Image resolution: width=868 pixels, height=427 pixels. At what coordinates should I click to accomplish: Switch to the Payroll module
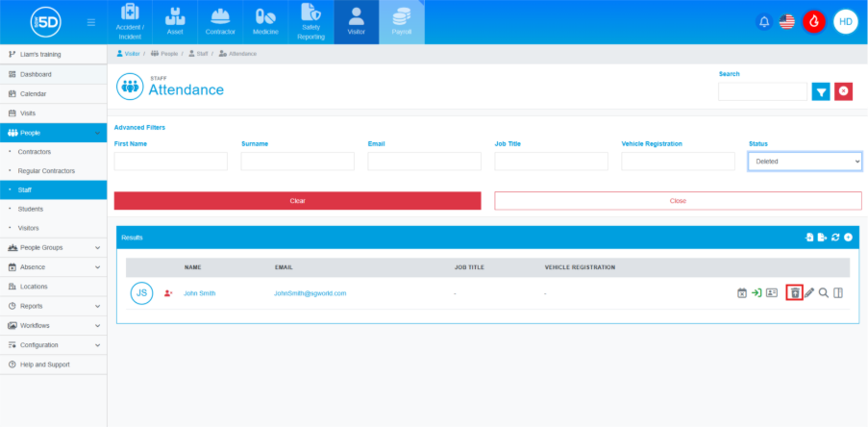coord(402,22)
